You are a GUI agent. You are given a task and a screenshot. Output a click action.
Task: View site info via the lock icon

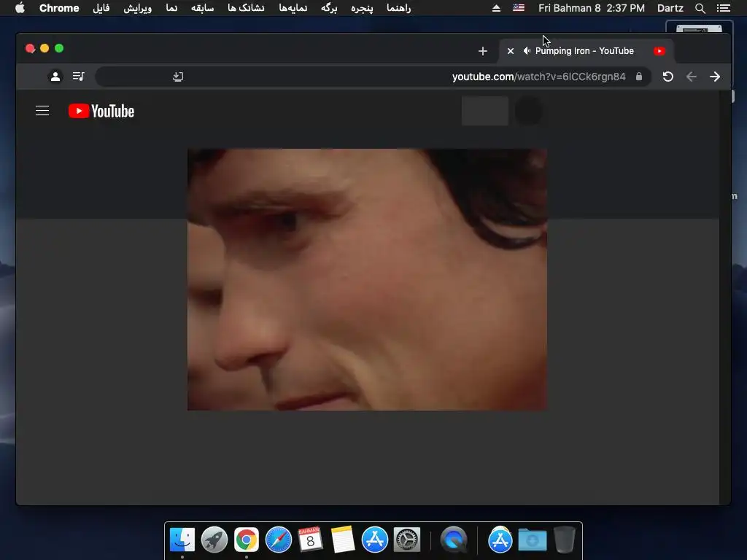tap(639, 76)
